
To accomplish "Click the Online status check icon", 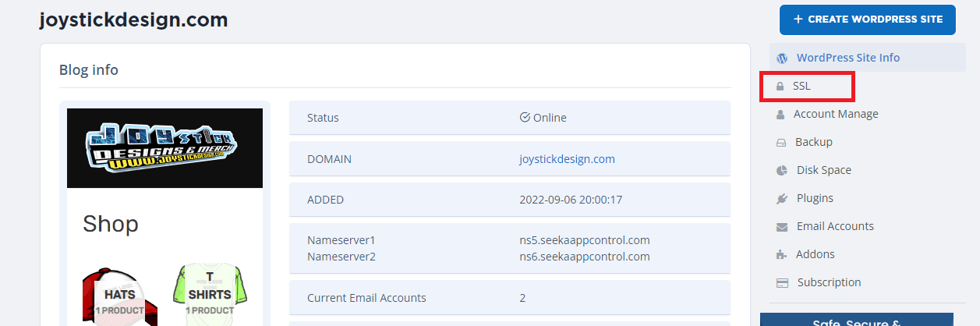I will click(x=525, y=118).
